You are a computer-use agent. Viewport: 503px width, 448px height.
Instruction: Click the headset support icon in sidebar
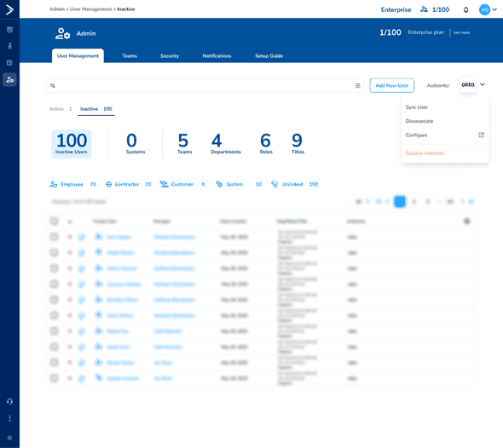point(9,401)
